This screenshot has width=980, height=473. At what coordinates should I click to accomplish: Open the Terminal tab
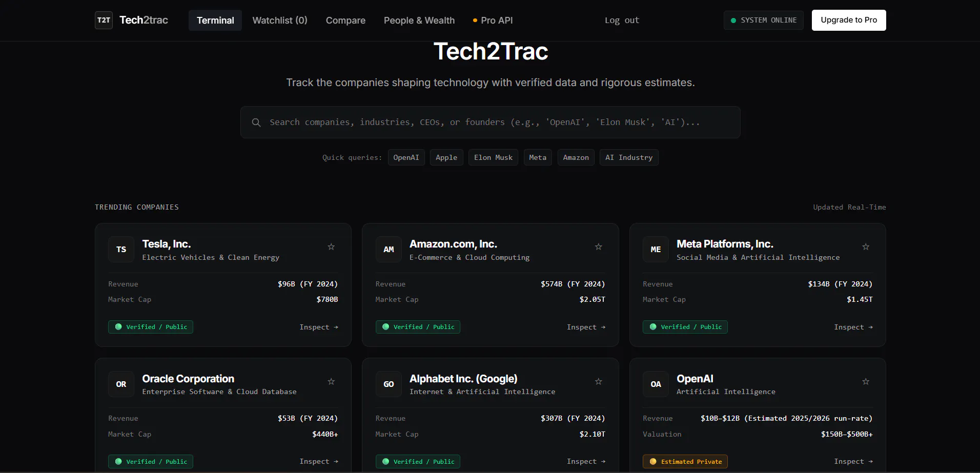(x=215, y=20)
